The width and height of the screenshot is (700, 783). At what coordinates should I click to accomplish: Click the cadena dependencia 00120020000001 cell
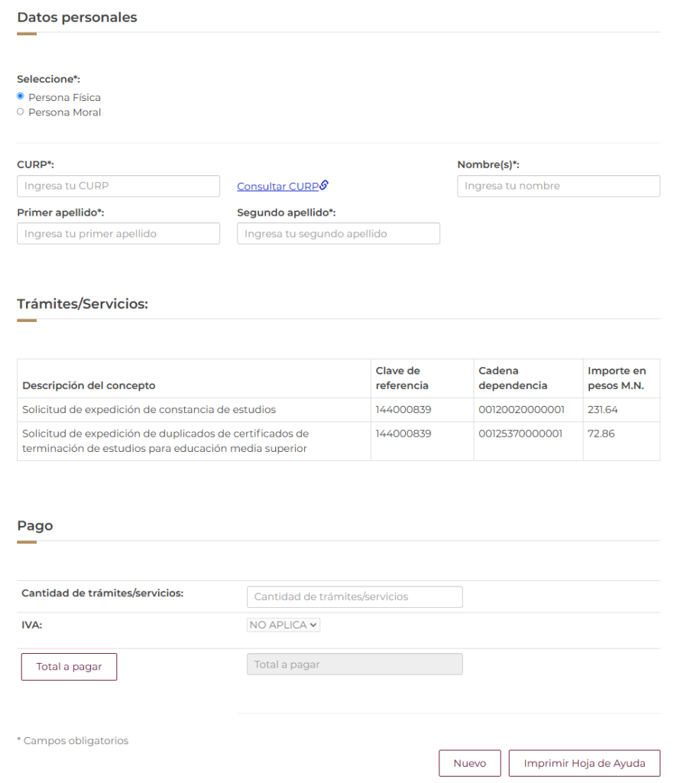pos(520,410)
